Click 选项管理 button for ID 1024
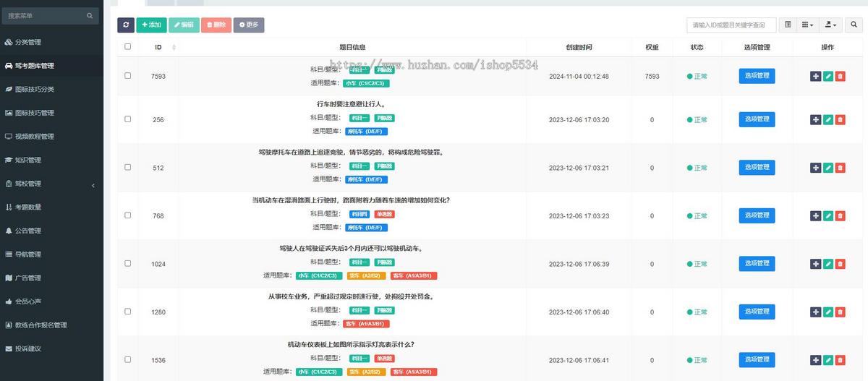Viewport: 868px width, 381px height. click(x=757, y=264)
